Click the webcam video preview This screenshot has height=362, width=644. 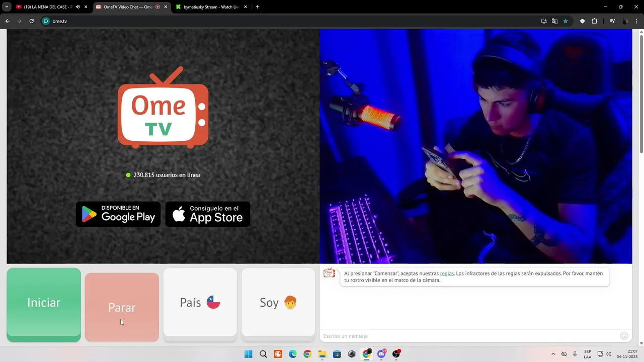(x=475, y=146)
